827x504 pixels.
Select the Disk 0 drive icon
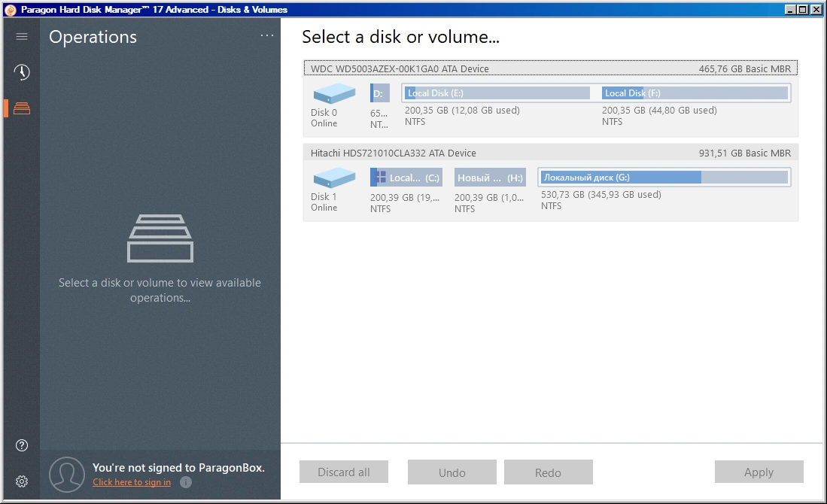(334, 93)
